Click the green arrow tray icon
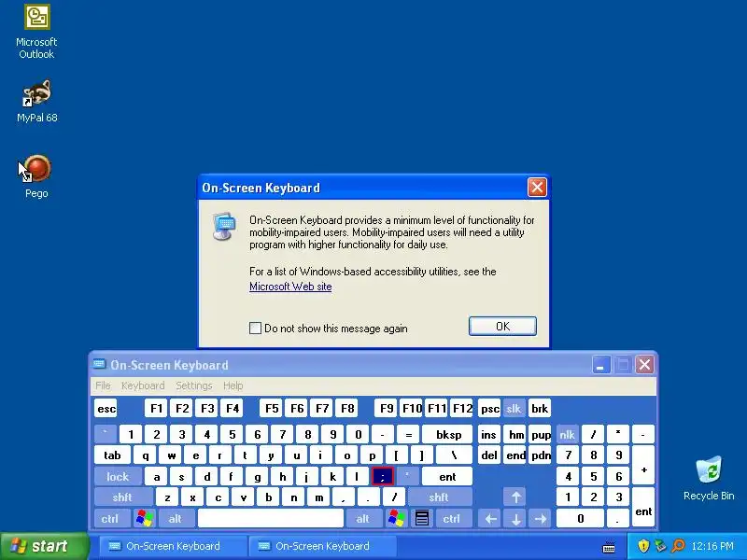Image resolution: width=747 pixels, height=560 pixels. [660, 546]
